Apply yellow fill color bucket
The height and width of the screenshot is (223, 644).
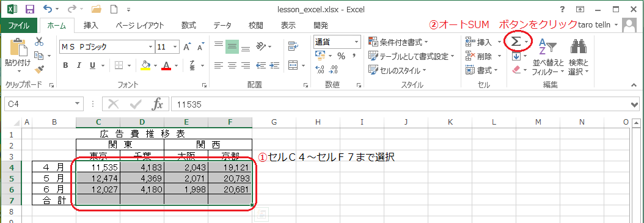tap(145, 65)
